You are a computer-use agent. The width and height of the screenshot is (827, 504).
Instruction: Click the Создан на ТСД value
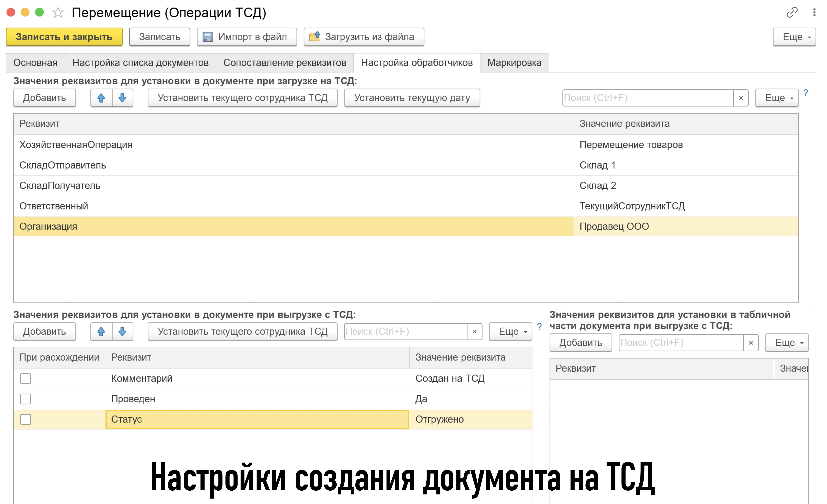pyautogui.click(x=450, y=379)
